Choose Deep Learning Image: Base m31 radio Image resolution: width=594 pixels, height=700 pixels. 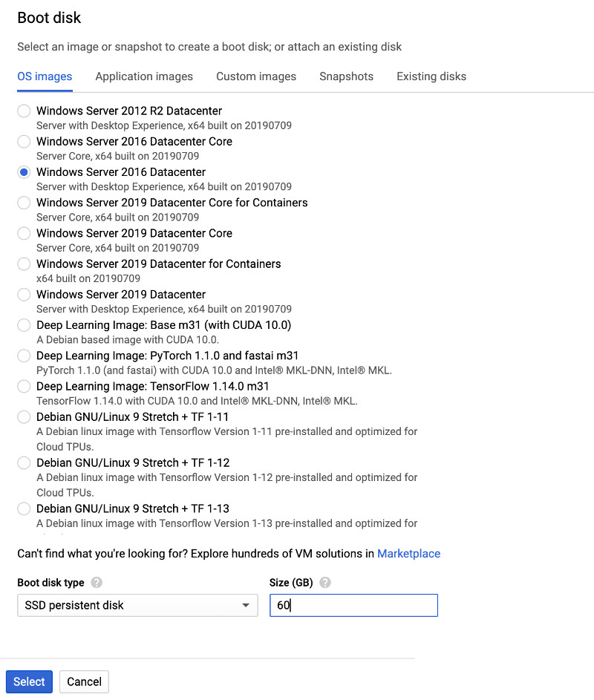coord(25,325)
